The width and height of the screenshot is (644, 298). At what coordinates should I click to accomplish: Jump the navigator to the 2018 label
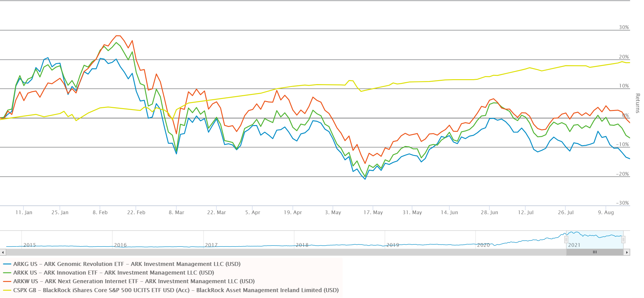(302, 245)
